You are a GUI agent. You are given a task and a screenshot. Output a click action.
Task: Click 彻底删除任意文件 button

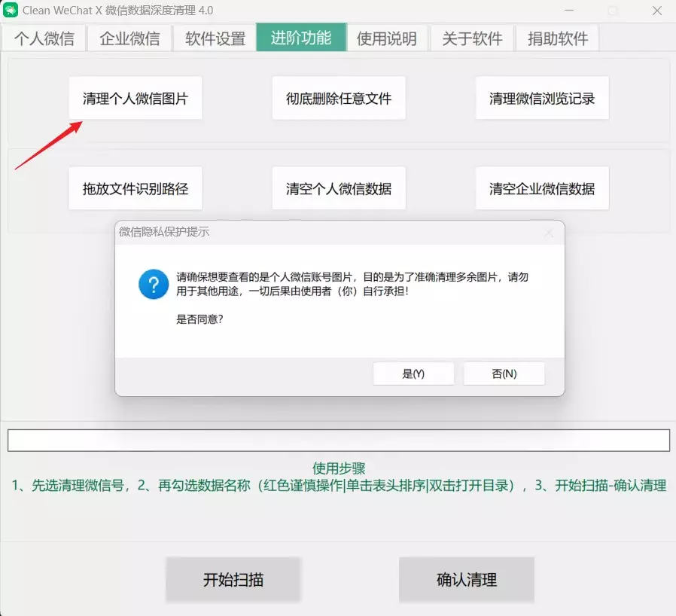click(339, 99)
